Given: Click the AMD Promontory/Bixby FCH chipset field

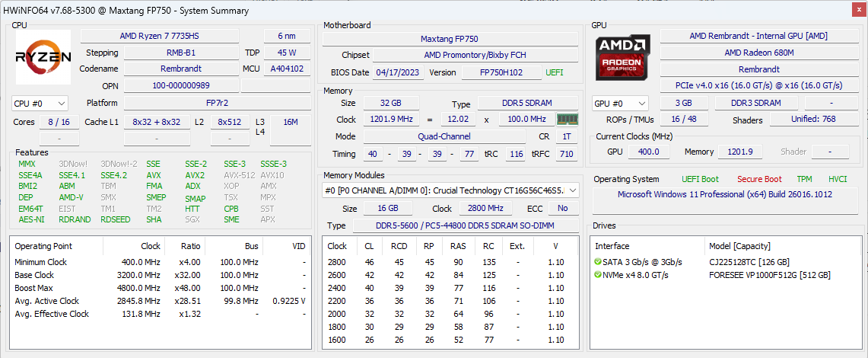Looking at the screenshot, I should pyautogui.click(x=475, y=56).
